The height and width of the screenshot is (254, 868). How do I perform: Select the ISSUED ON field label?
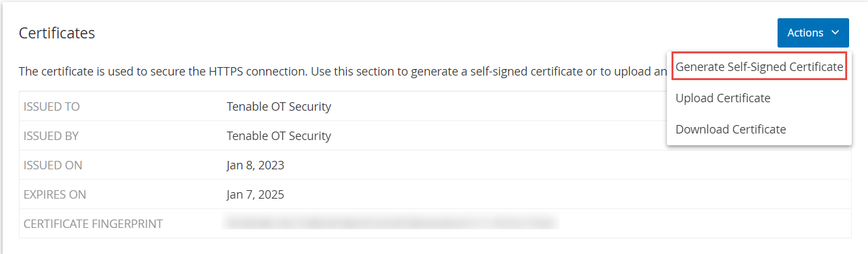pyautogui.click(x=53, y=165)
